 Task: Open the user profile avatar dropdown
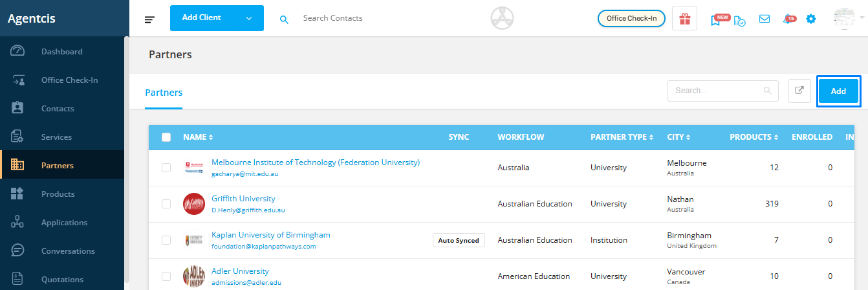click(x=849, y=19)
